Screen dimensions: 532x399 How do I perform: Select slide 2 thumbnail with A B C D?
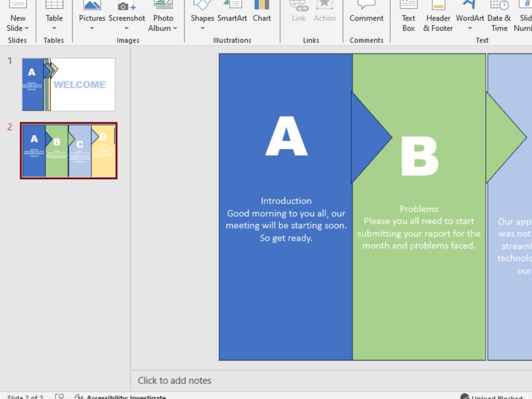[x=69, y=151]
